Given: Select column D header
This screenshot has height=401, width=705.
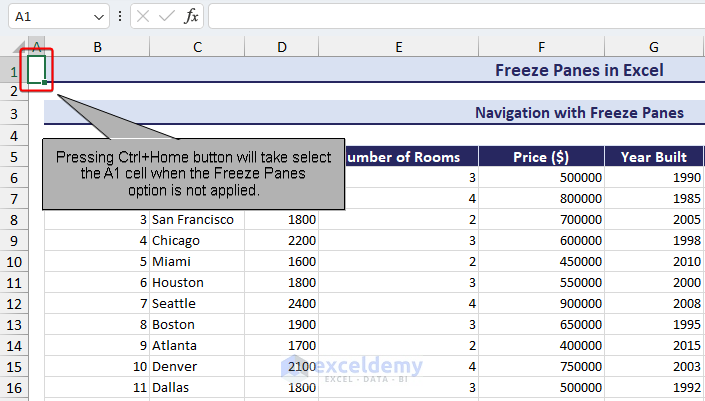Looking at the screenshot, I should pyautogui.click(x=282, y=48).
